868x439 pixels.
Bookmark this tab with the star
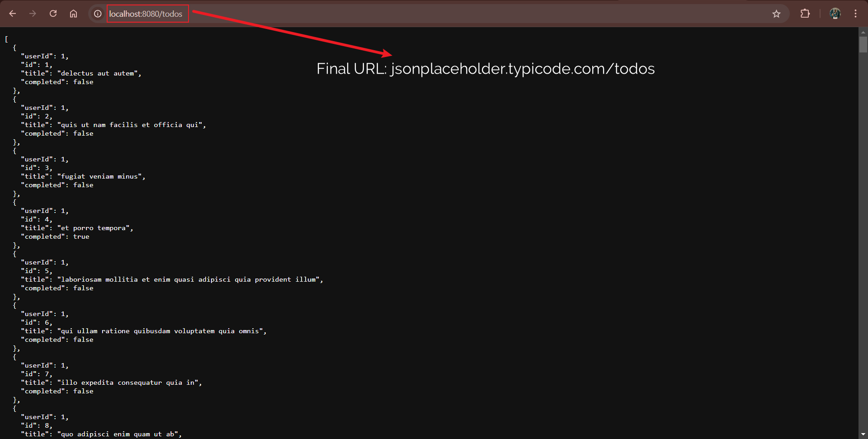click(x=776, y=14)
